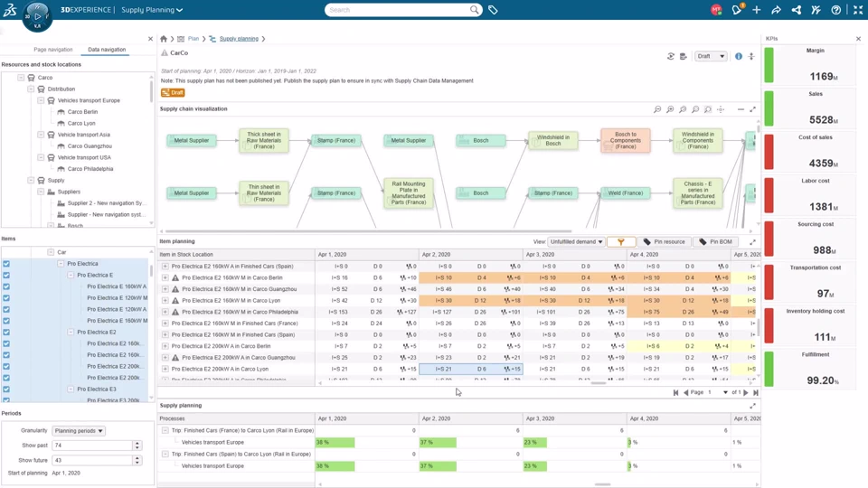Click the filter funnel icon in Item planning
The height and width of the screenshot is (488, 868).
620,242
